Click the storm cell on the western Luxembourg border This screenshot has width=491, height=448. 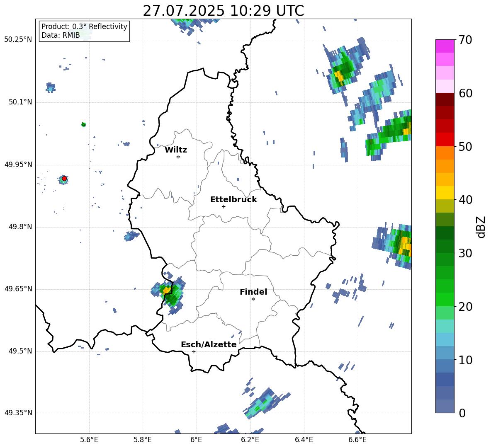coord(169,293)
